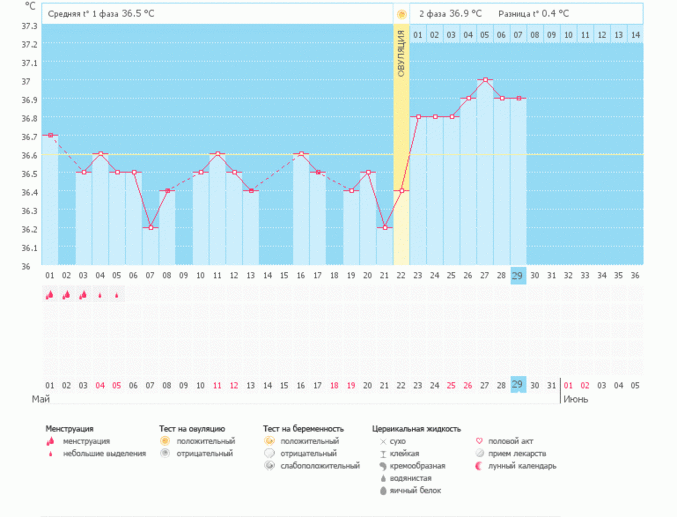Click second-phase day 14 header cell

click(x=635, y=35)
